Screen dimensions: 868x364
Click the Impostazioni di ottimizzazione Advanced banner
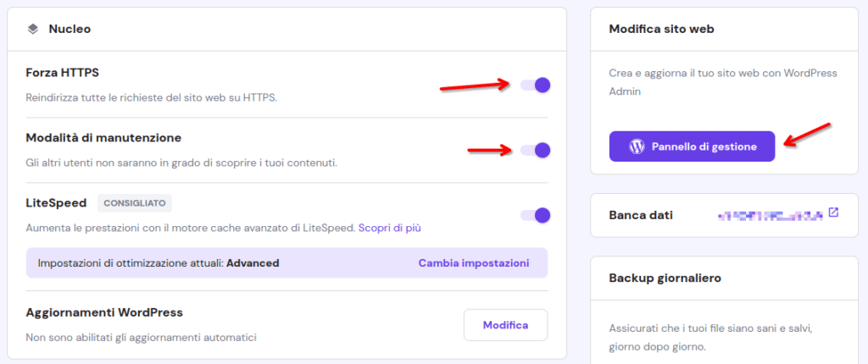[x=287, y=262]
